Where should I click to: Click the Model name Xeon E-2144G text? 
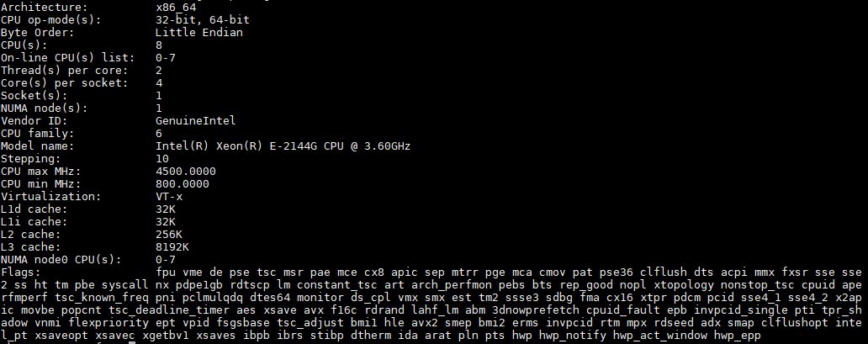point(283,146)
